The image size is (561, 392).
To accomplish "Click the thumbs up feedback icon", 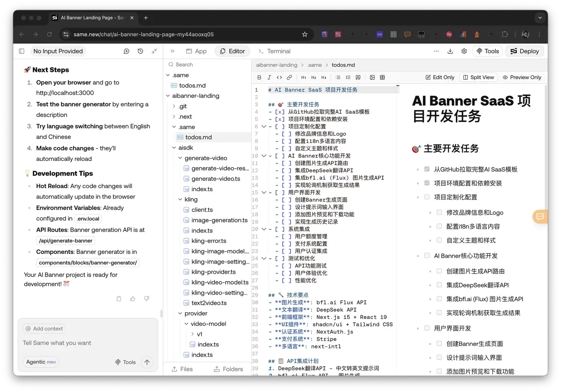I will click(x=133, y=299).
